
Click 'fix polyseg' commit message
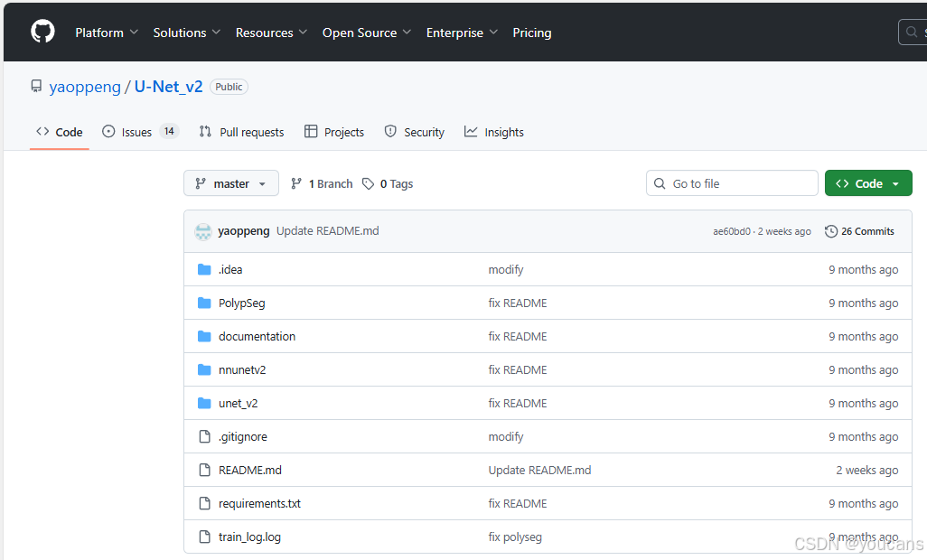(515, 537)
